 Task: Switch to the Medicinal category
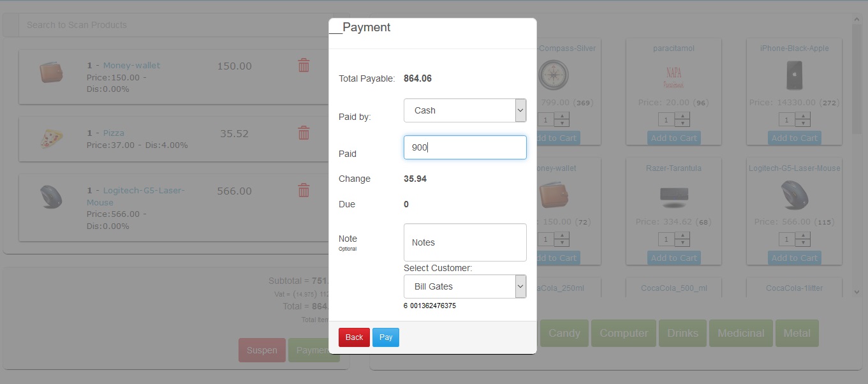click(740, 333)
